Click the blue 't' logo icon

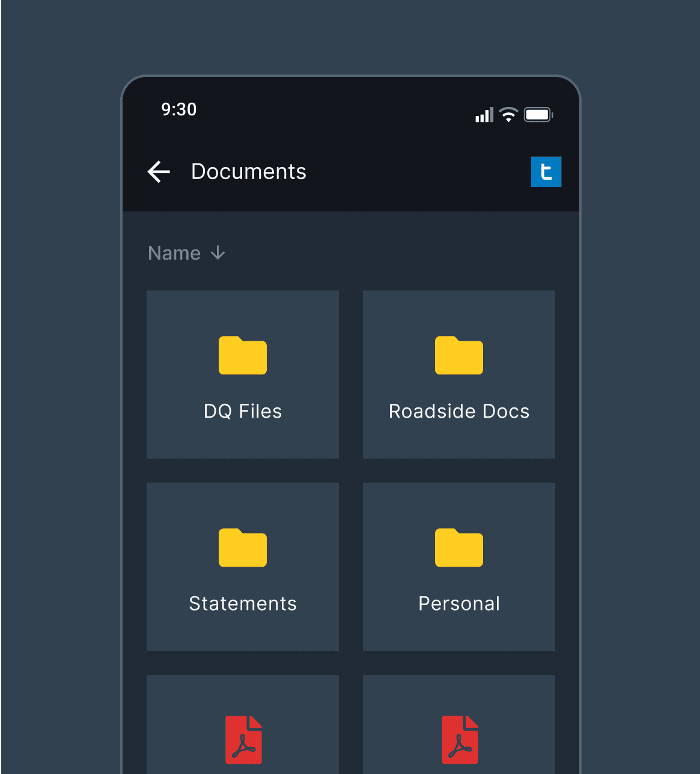click(546, 172)
